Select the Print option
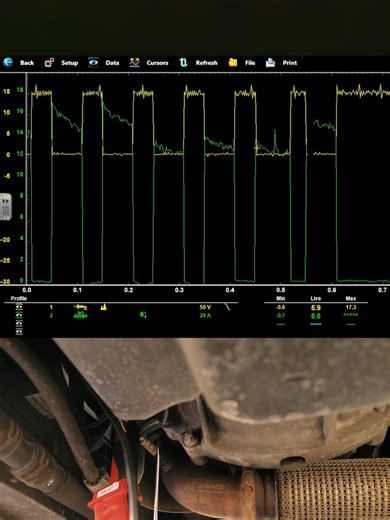Image resolution: width=390 pixels, height=520 pixels. [x=290, y=63]
